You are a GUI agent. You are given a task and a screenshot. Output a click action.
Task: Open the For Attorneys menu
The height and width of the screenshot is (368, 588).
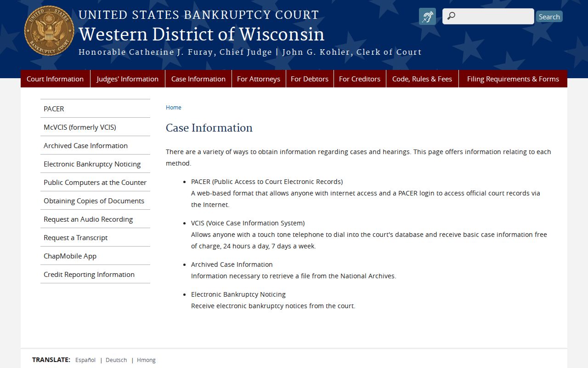[259, 79]
